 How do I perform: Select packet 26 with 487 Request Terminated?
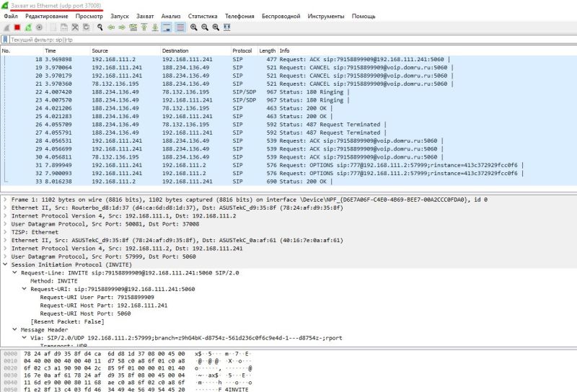click(288, 124)
